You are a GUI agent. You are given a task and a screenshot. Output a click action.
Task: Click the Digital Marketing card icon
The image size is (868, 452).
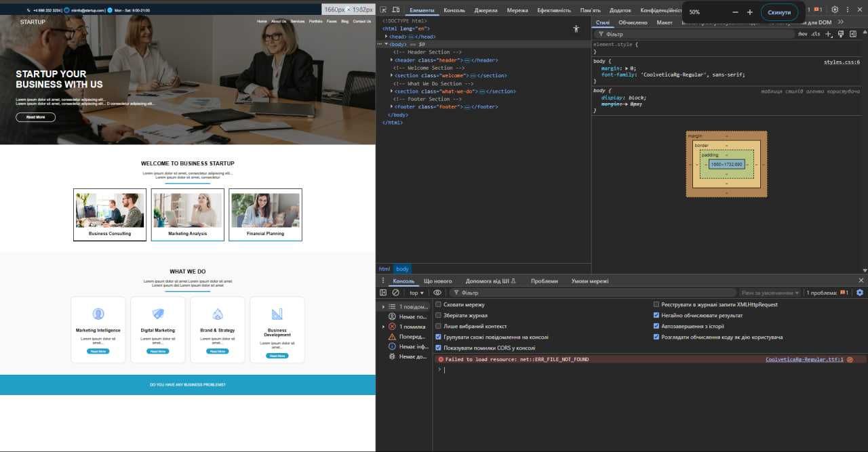(x=158, y=314)
